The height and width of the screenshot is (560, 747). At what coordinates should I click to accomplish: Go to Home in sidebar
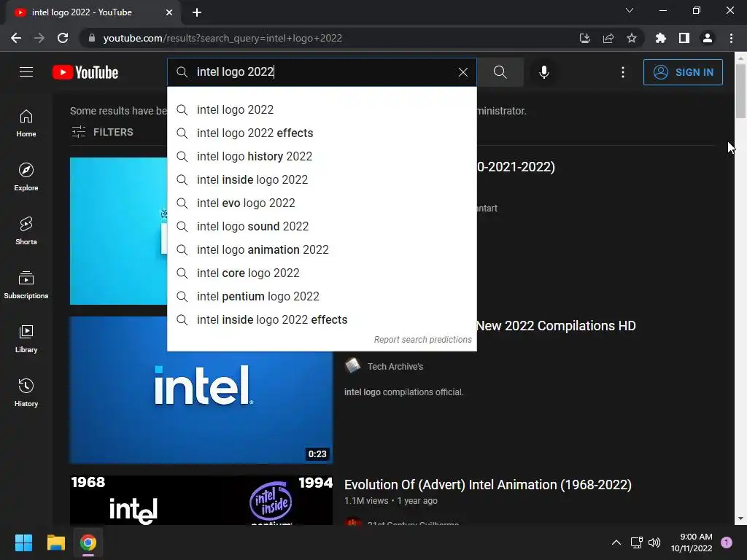tap(26, 123)
